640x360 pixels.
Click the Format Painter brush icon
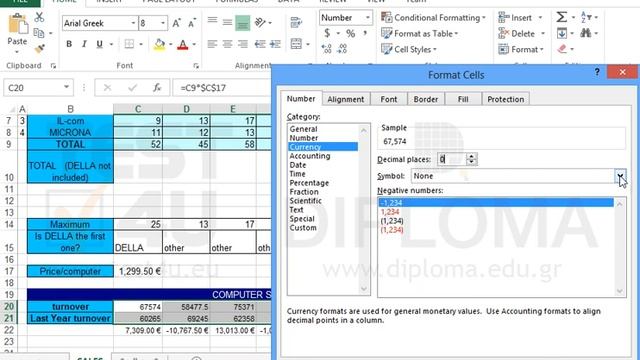click(40, 49)
